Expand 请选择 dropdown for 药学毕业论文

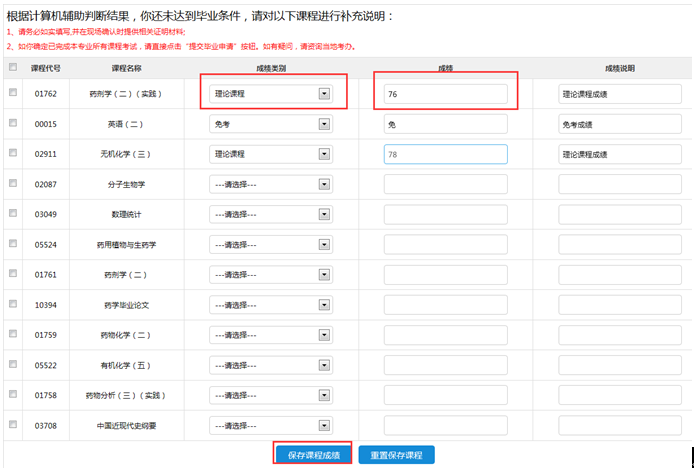271,304
